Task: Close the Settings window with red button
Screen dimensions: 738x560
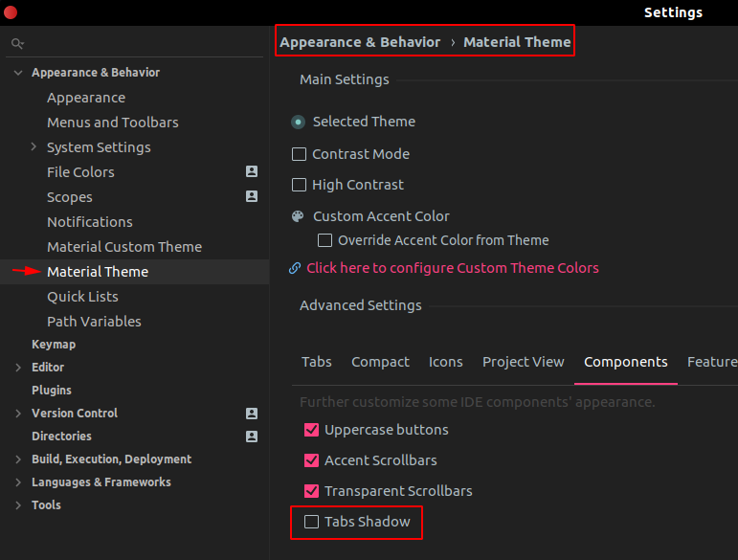Action: tap(11, 12)
